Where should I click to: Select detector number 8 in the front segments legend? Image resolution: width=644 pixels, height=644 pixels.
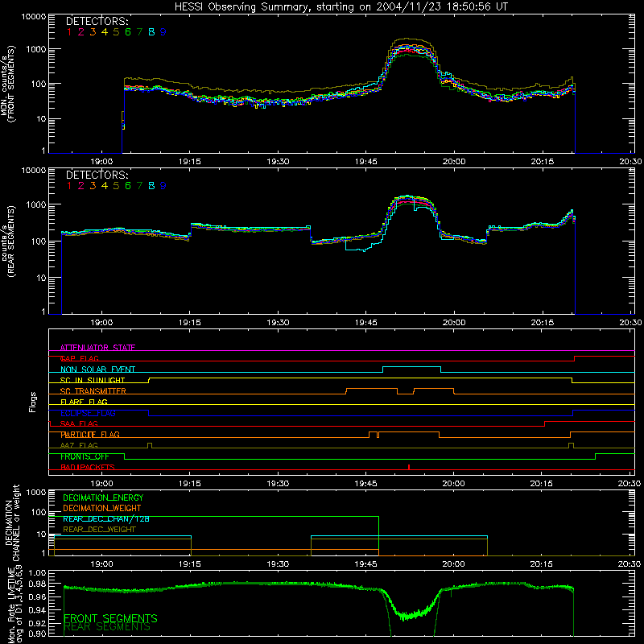(151, 32)
